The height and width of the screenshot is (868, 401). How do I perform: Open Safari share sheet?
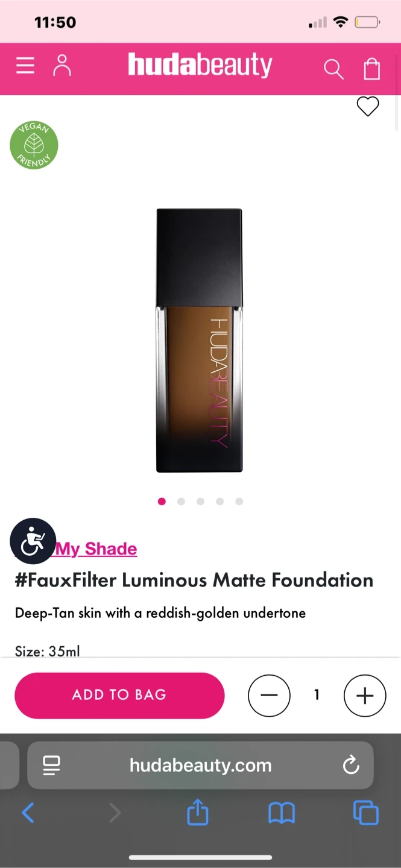198,813
